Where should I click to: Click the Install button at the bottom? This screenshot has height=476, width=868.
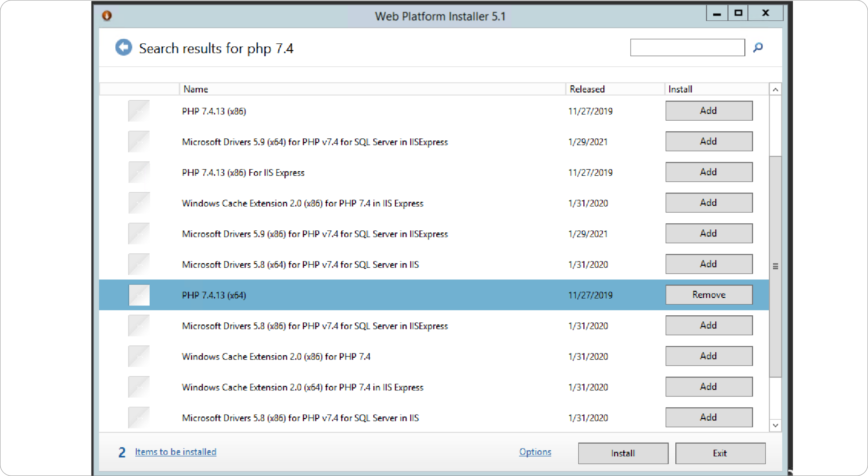[623, 453]
